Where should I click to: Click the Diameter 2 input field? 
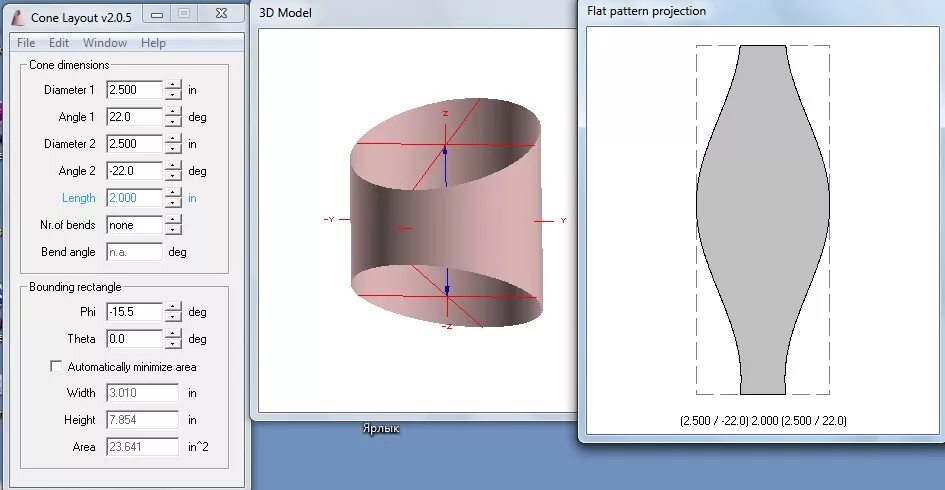(134, 144)
